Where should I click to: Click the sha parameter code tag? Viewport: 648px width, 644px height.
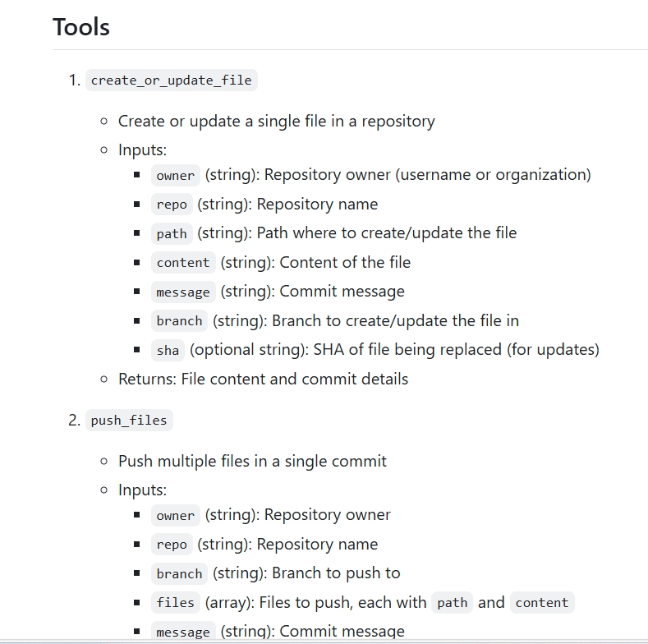pyautogui.click(x=168, y=350)
